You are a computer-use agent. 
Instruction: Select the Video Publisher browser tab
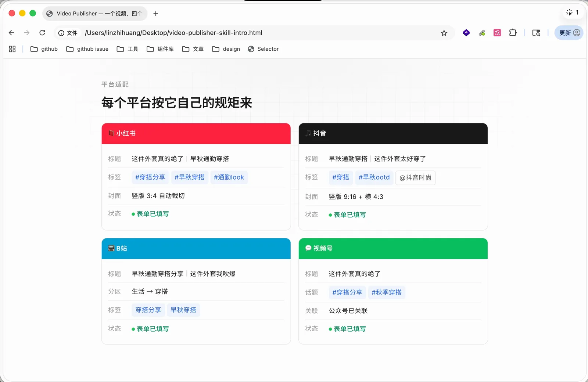point(95,14)
